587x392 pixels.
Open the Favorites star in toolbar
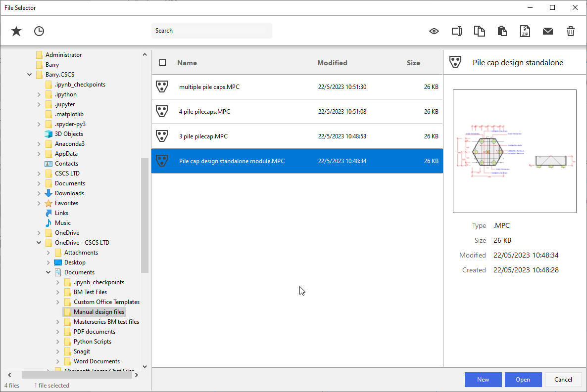[16, 31]
